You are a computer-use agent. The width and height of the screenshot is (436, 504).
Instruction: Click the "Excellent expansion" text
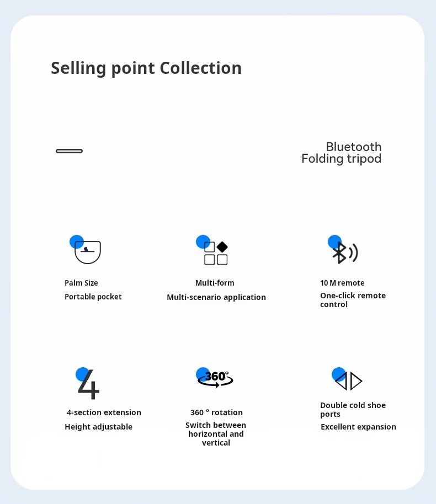point(358,427)
